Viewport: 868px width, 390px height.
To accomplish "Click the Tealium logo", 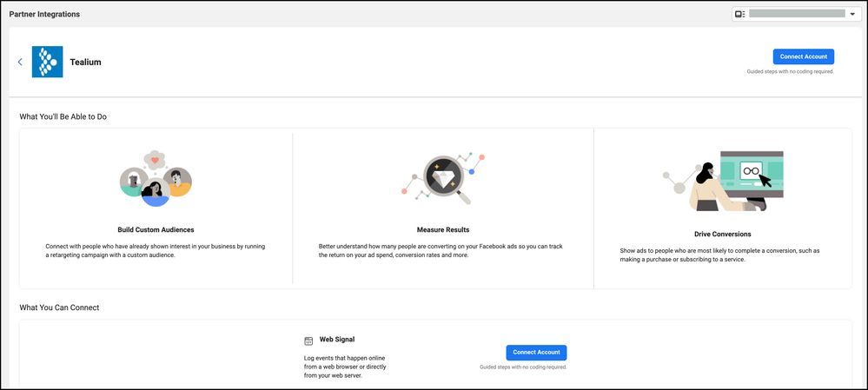I will click(47, 62).
